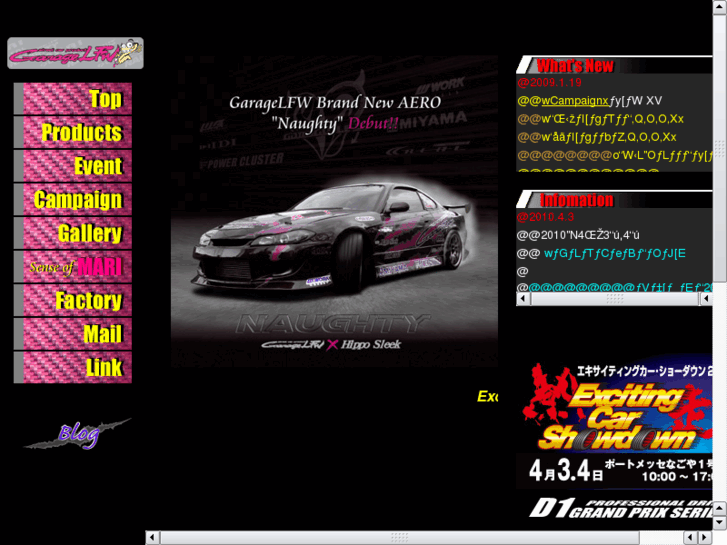The image size is (727, 545).
Task: Open the Blog graphic link
Action: (78, 434)
